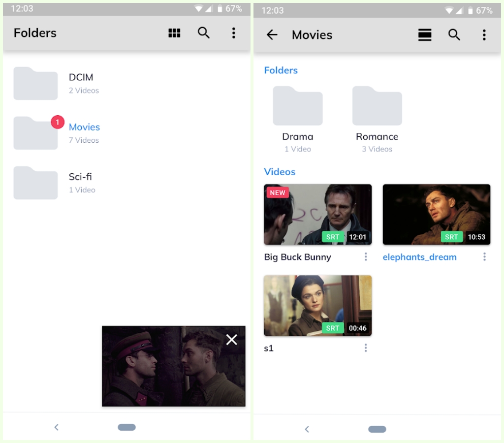Screen dimensions: 504x443
Task: Tap the '2 Videos' count label
Action: point(84,91)
